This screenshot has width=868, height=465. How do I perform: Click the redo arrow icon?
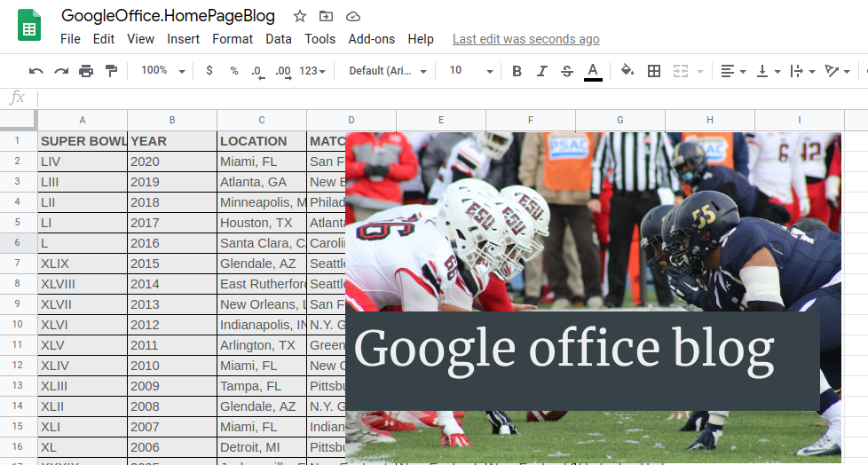click(61, 71)
